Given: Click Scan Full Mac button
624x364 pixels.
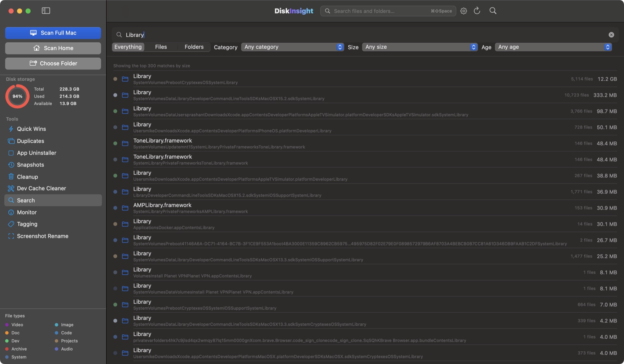Looking at the screenshot, I should 53,33.
